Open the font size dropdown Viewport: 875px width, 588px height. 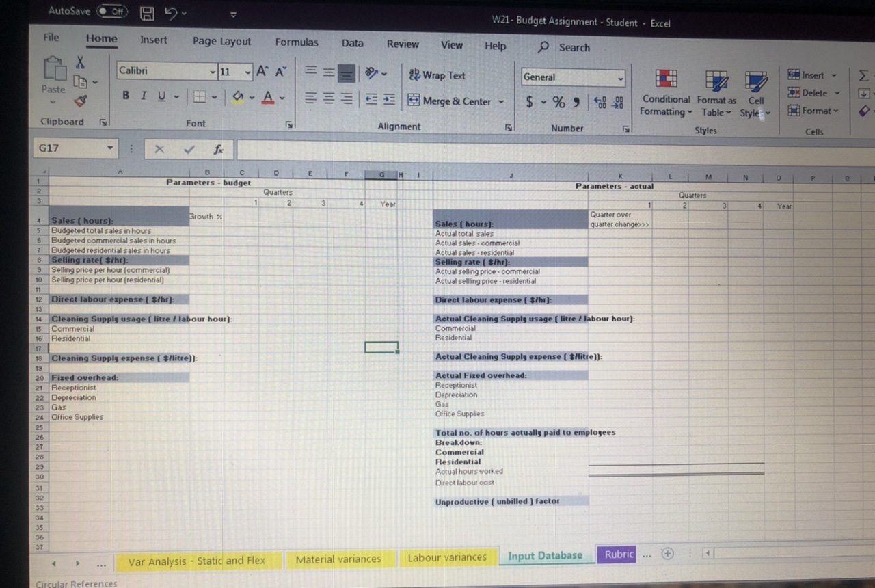coord(247,71)
